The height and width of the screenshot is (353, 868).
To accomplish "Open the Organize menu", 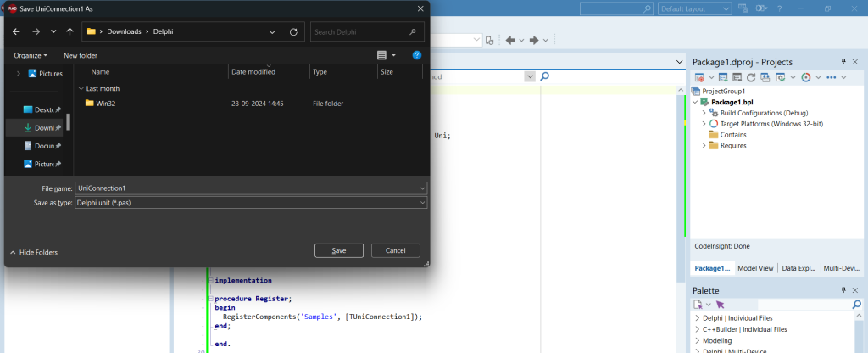I will tap(31, 55).
